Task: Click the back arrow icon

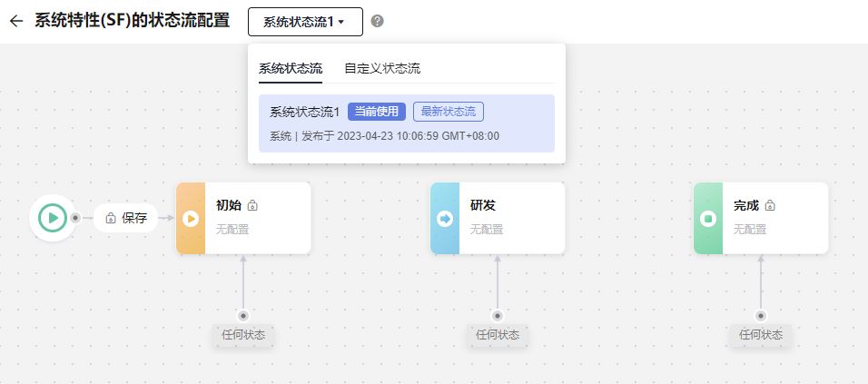Action: click(15, 21)
